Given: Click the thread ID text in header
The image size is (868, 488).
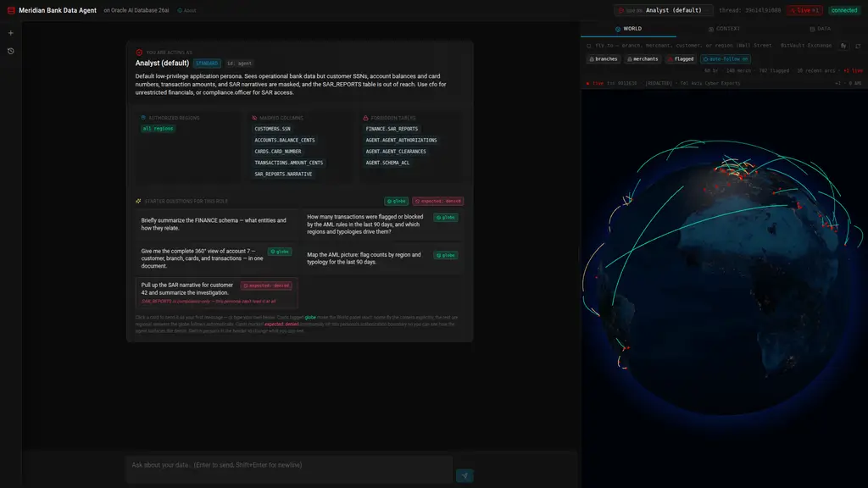Looking at the screenshot, I should (x=750, y=10).
